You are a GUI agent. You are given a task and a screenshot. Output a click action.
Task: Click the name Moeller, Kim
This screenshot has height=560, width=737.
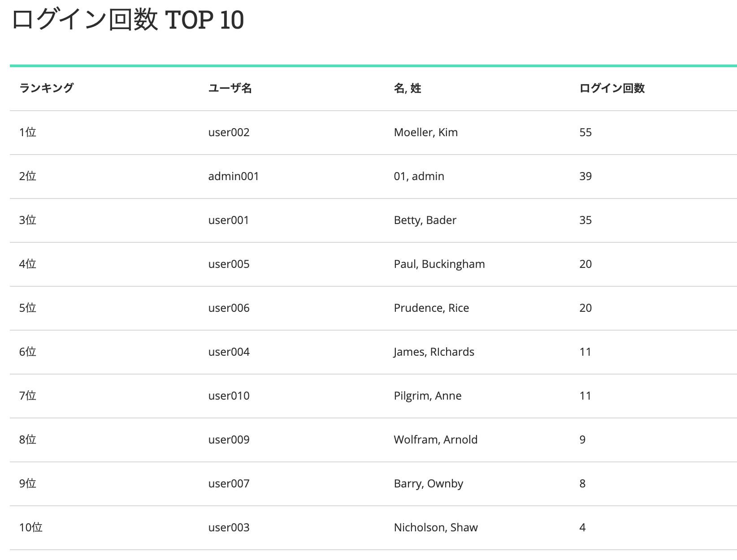[x=426, y=133]
